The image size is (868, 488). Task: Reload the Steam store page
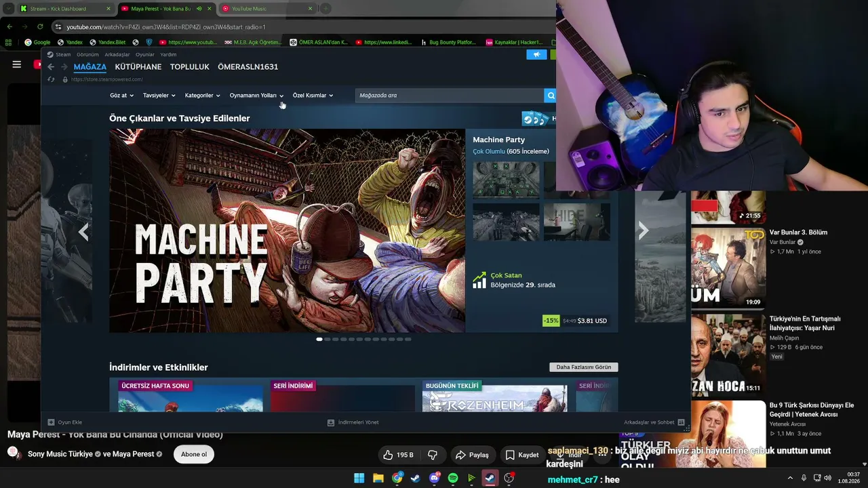(51, 79)
